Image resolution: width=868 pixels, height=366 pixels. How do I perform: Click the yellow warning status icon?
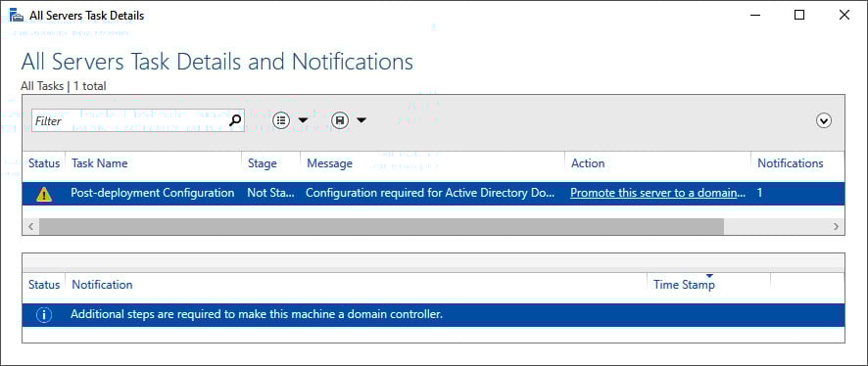(43, 194)
